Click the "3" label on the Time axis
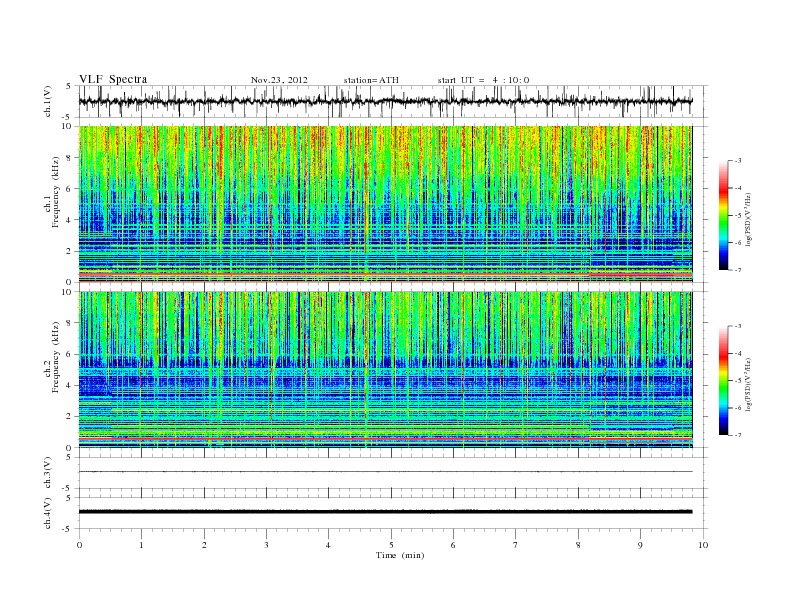The height and width of the screenshot is (612, 792). click(266, 545)
